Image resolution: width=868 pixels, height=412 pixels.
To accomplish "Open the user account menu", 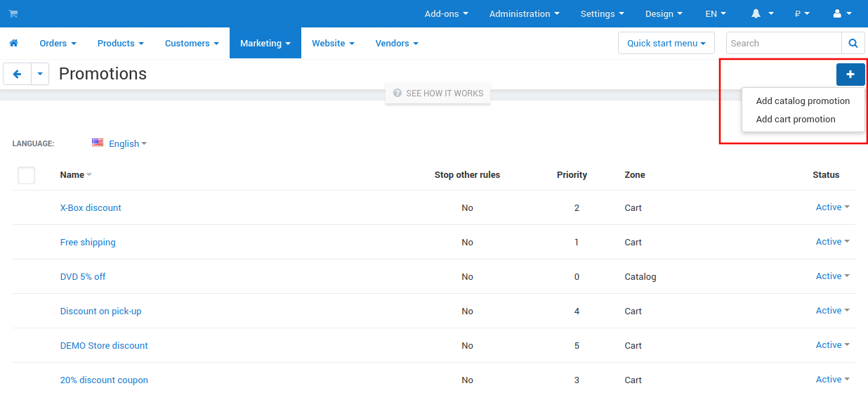I will coord(842,14).
